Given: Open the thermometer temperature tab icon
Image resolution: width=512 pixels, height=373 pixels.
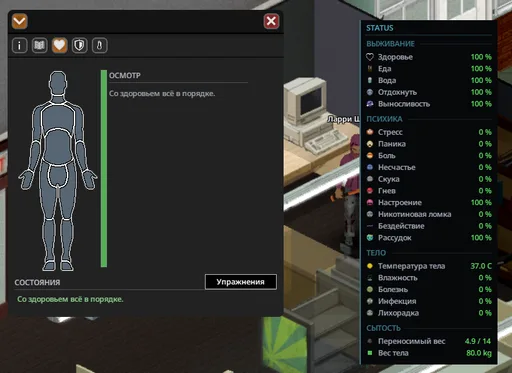Looking at the screenshot, I should (99, 45).
